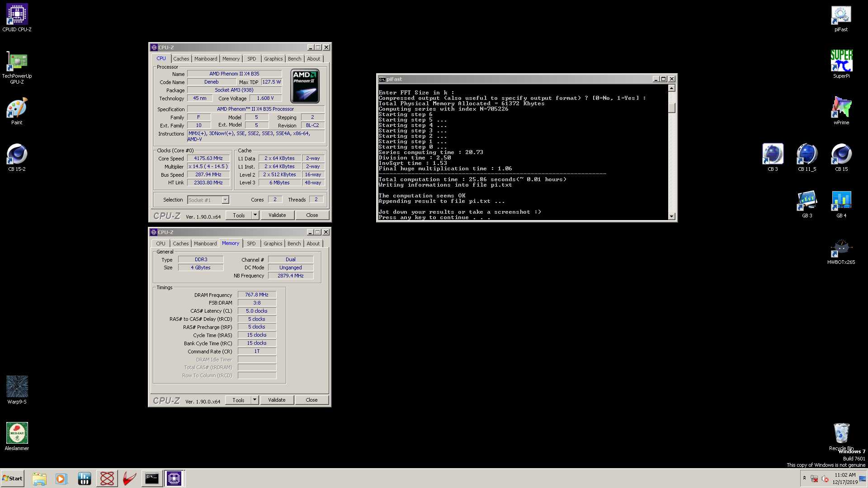Open Windows Media Player taskbar icon
This screenshot has height=488, width=868.
click(61, 479)
